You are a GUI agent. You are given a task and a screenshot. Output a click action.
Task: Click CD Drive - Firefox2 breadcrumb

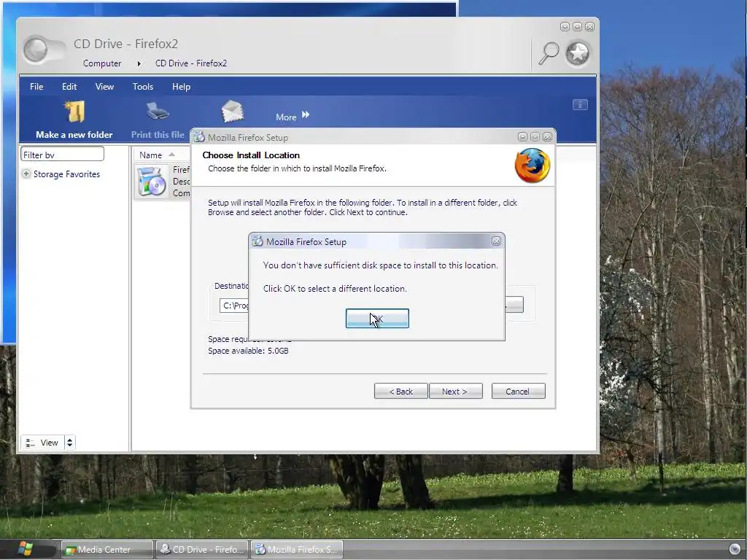(x=191, y=63)
